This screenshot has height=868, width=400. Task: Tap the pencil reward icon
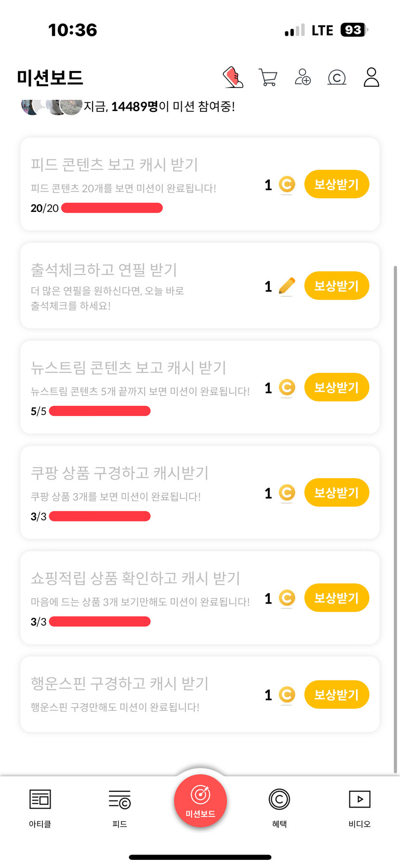coord(287,286)
